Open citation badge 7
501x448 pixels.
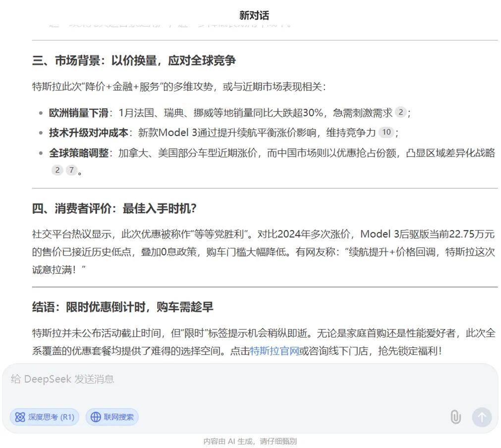[72, 171]
